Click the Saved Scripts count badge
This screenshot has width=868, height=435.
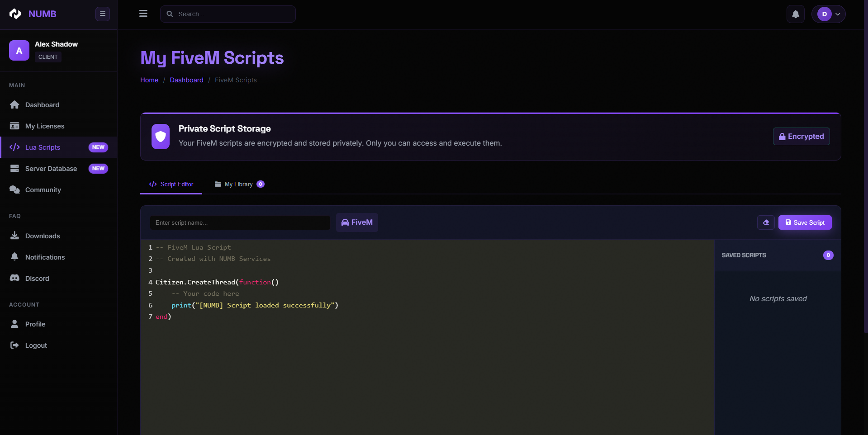828,255
